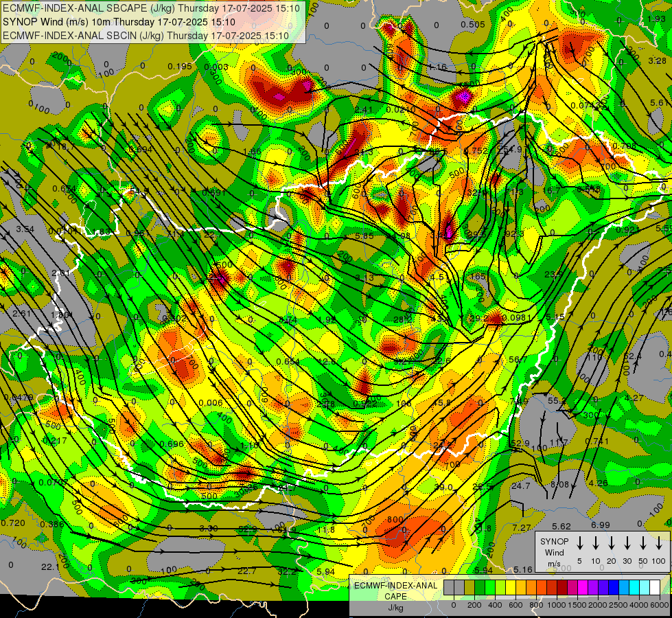The width and height of the screenshot is (672, 618).
Task: Click the 0.741 value on the map
Action: (x=596, y=442)
